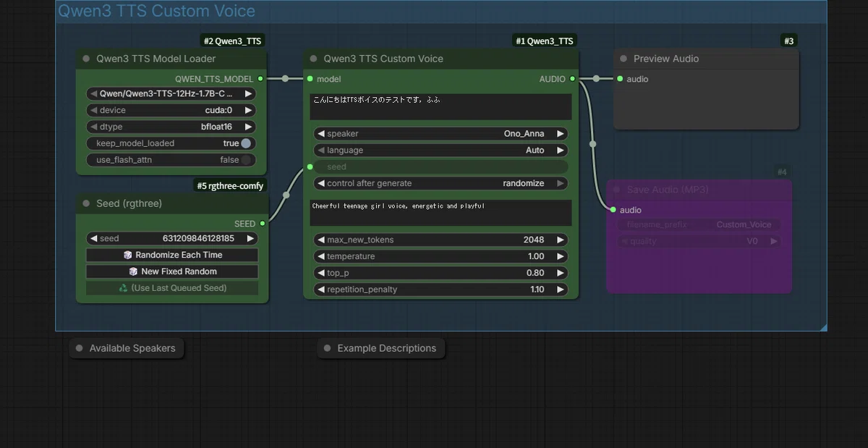This screenshot has height=448, width=868.
Task: Open the quality V0 dropdown
Action: [699, 241]
